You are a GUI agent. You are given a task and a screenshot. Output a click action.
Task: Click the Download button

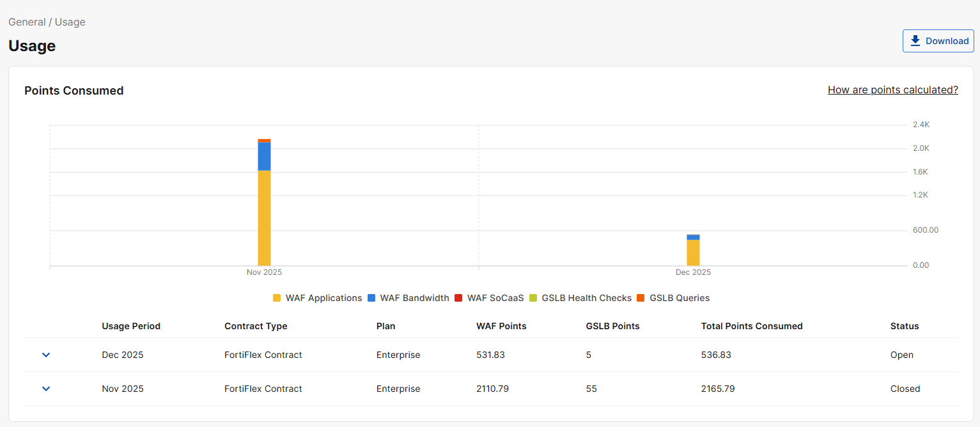pyautogui.click(x=938, y=41)
